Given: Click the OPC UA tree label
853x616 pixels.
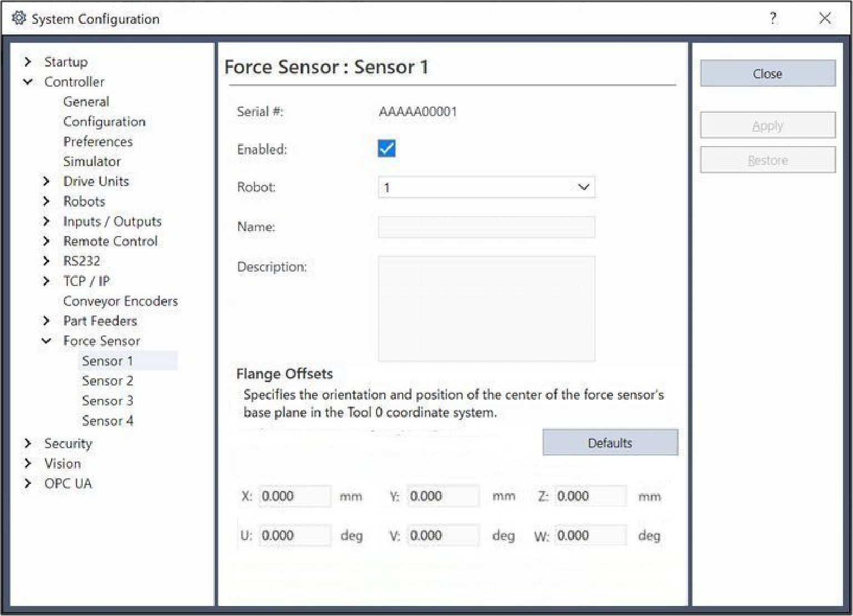Looking at the screenshot, I should coord(68,483).
